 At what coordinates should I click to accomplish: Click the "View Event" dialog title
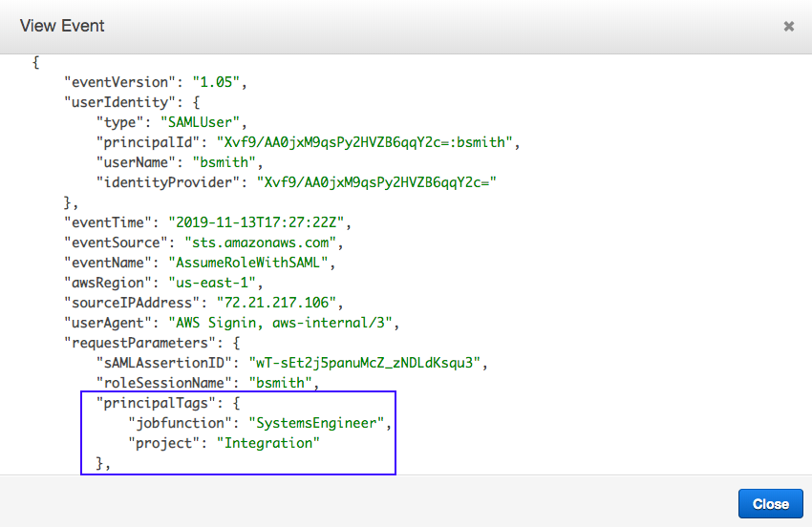coord(62,26)
